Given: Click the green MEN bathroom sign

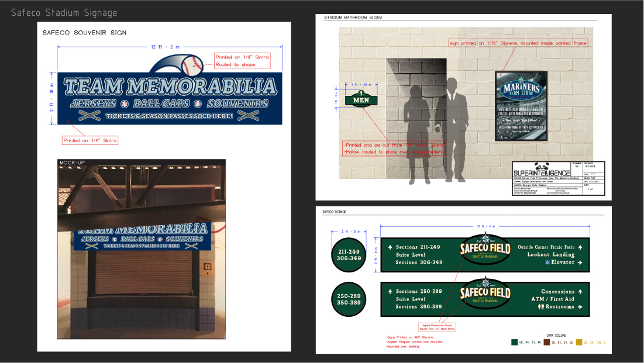Looking at the screenshot, I should [361, 99].
